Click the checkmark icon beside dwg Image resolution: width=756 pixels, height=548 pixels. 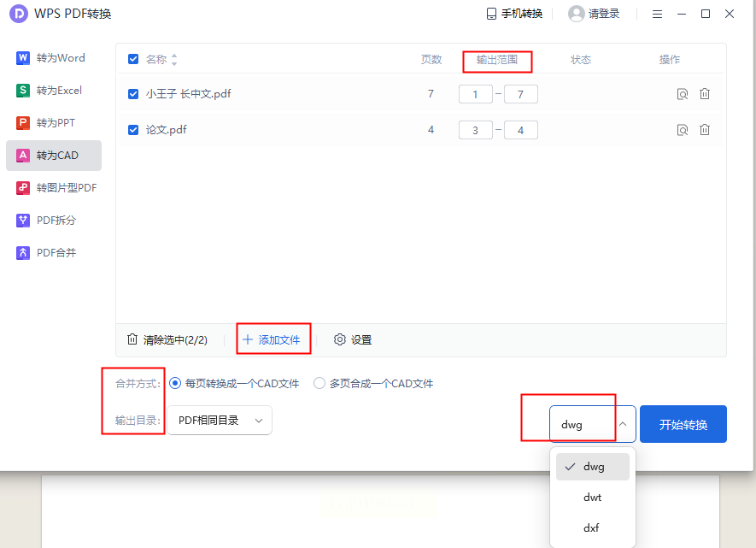(570, 467)
